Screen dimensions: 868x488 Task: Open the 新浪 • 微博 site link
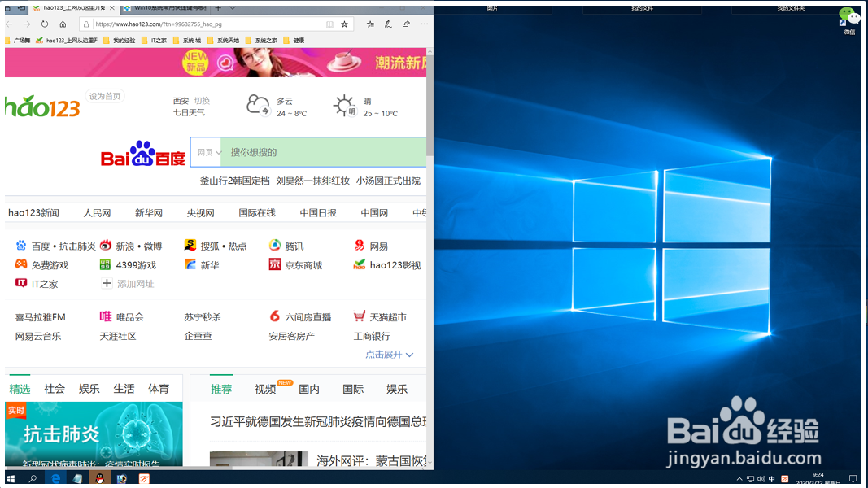click(131, 246)
